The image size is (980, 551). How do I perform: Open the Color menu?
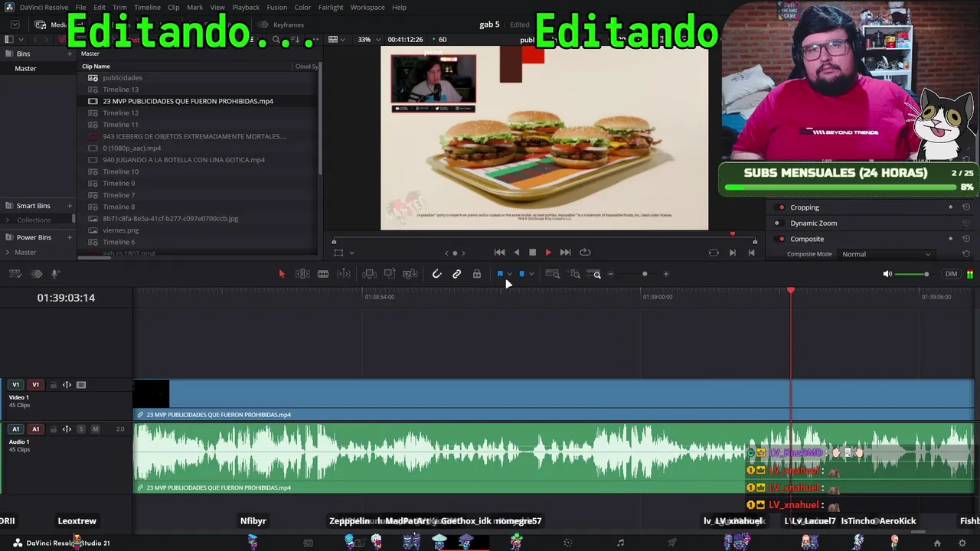click(x=302, y=7)
